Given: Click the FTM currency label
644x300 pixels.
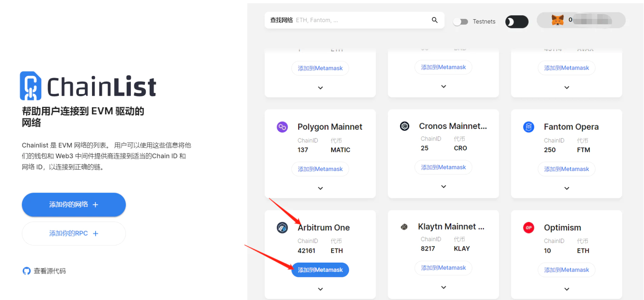Looking at the screenshot, I should 584,150.
